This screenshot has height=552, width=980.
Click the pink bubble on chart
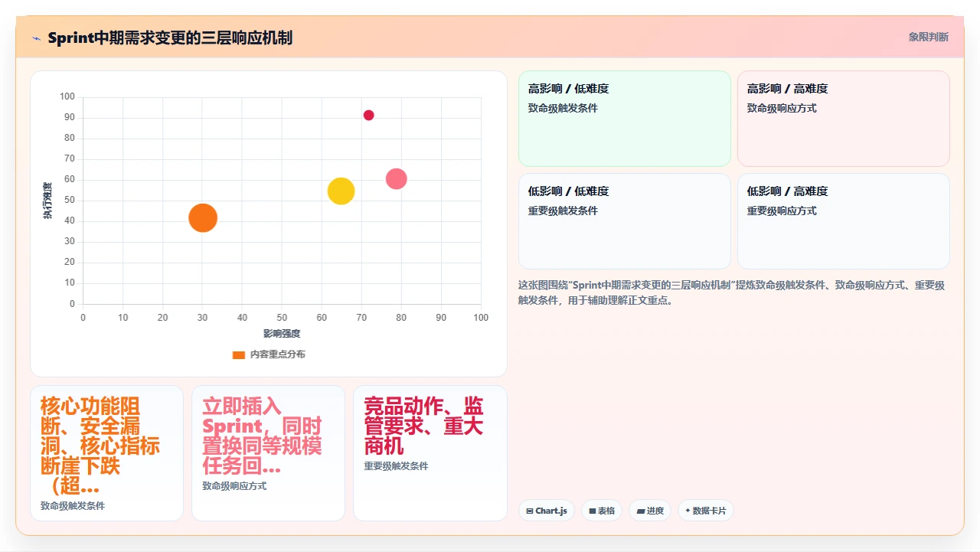pyautogui.click(x=396, y=178)
